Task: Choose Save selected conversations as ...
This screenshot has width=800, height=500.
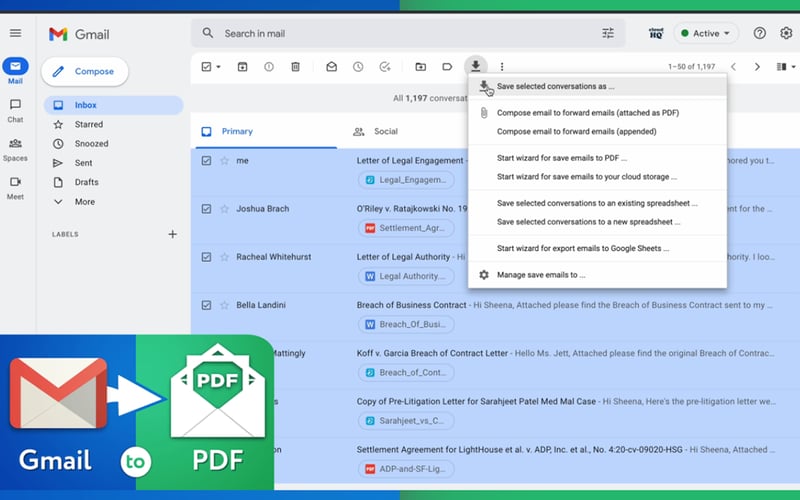Action: point(597,87)
